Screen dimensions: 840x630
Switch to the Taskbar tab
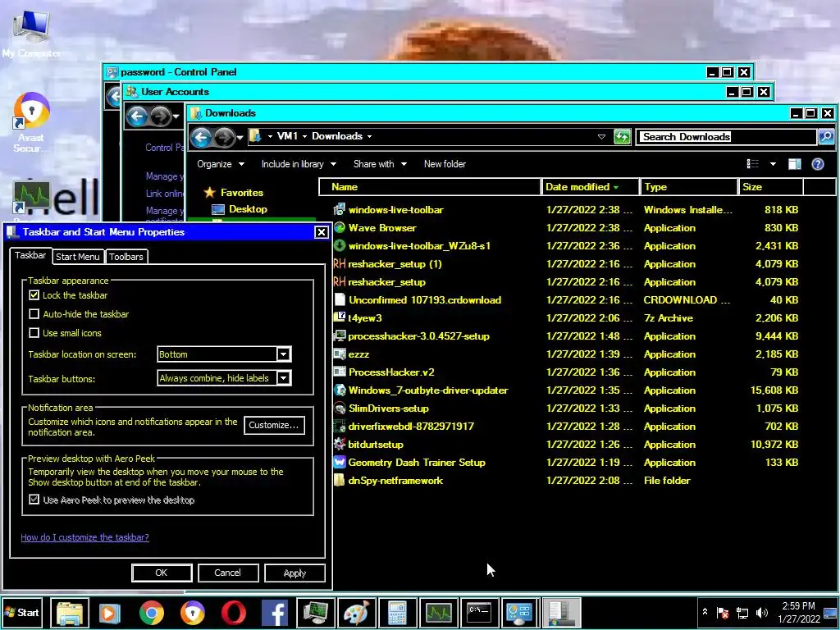click(30, 255)
